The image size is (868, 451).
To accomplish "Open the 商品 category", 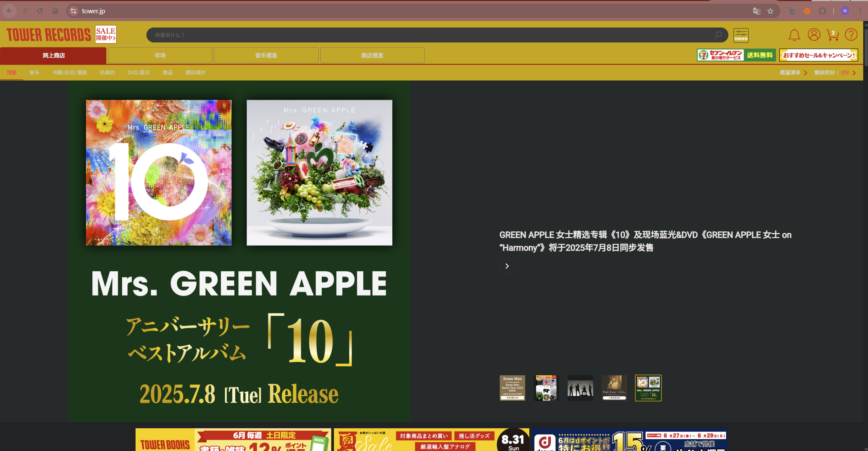I will point(167,73).
